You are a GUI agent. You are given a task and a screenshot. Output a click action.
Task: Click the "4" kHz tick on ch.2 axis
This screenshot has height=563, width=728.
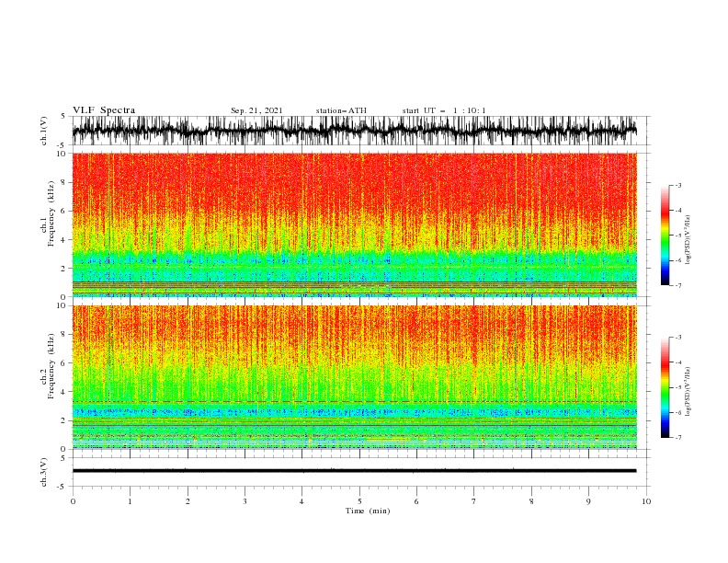pos(64,392)
